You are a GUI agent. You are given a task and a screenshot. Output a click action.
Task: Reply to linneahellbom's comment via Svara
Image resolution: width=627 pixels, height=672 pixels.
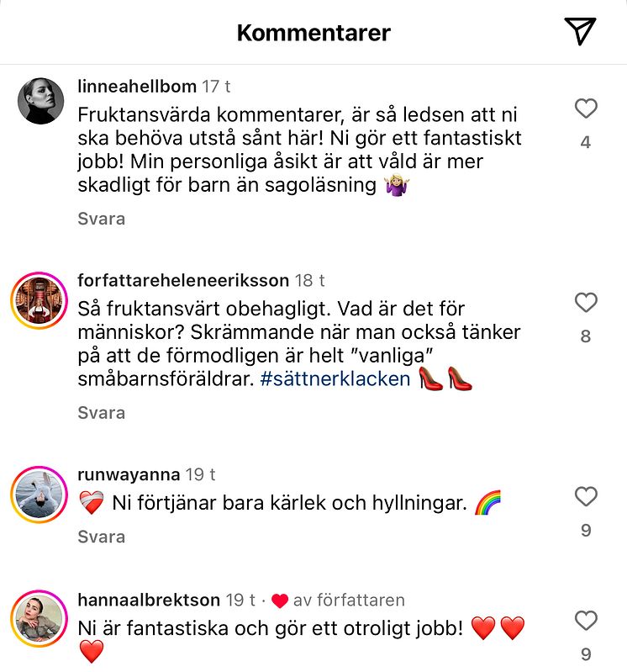(101, 219)
